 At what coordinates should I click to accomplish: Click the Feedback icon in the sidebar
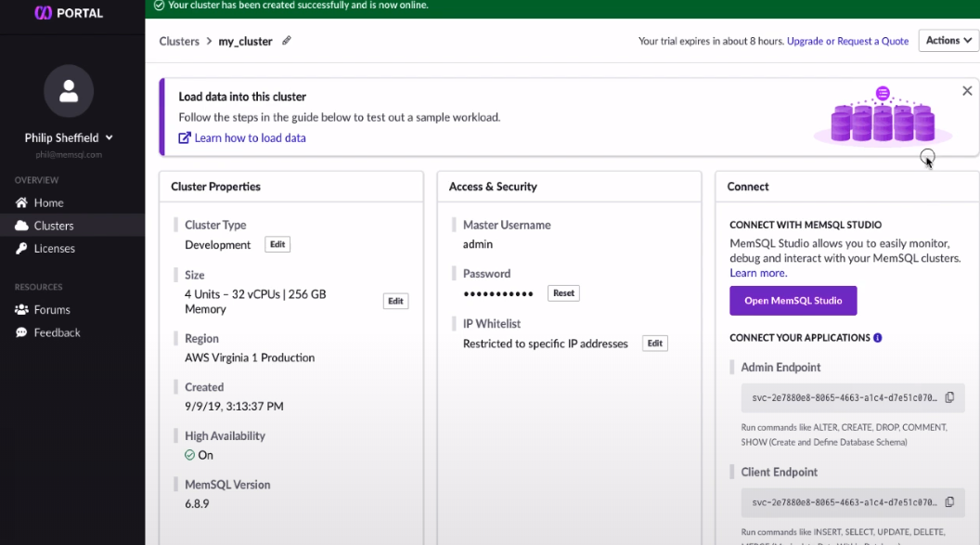tap(20, 332)
